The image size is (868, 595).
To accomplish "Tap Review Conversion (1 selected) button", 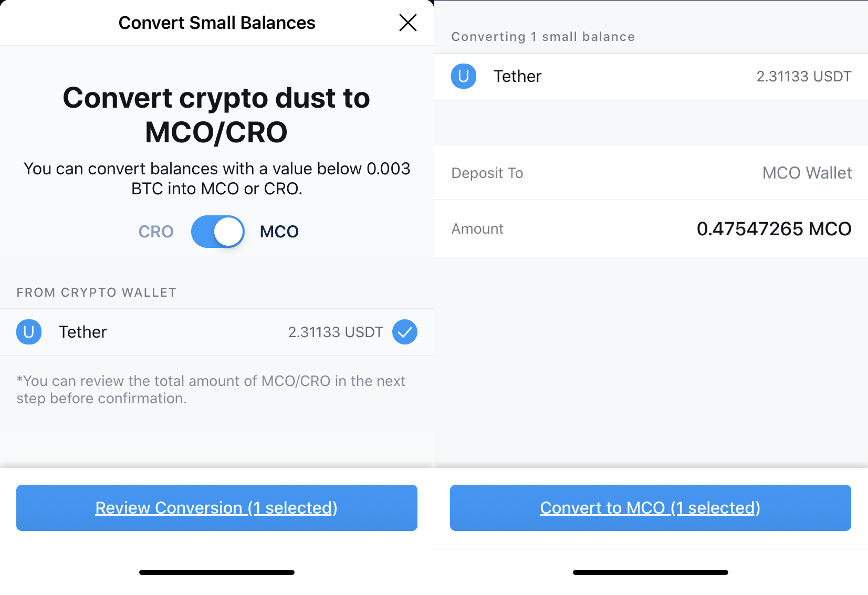I will tap(217, 508).
